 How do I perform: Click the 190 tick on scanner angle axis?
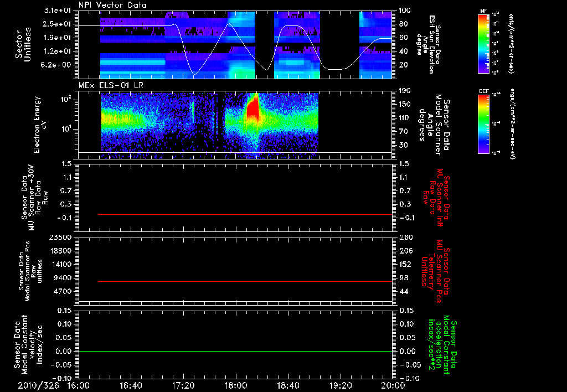click(405, 91)
